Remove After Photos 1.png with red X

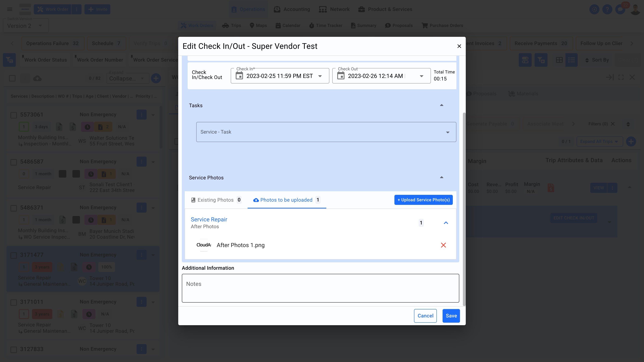pos(443,245)
